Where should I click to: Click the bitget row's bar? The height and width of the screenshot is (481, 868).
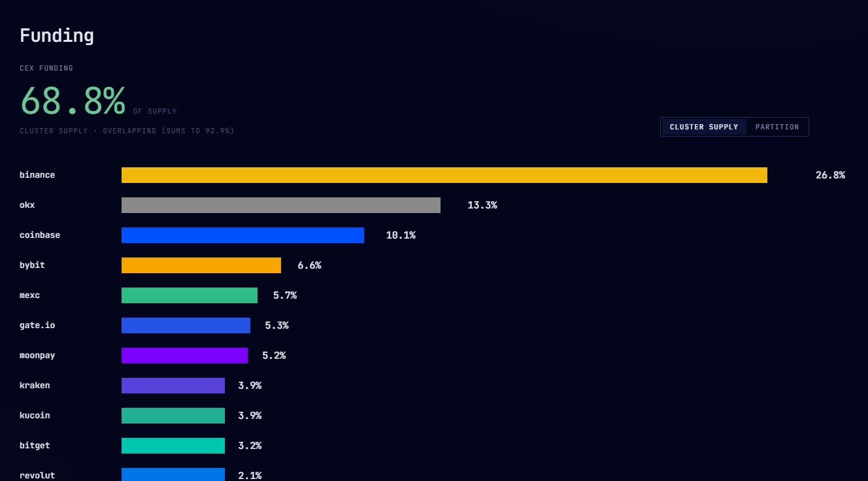click(x=173, y=446)
